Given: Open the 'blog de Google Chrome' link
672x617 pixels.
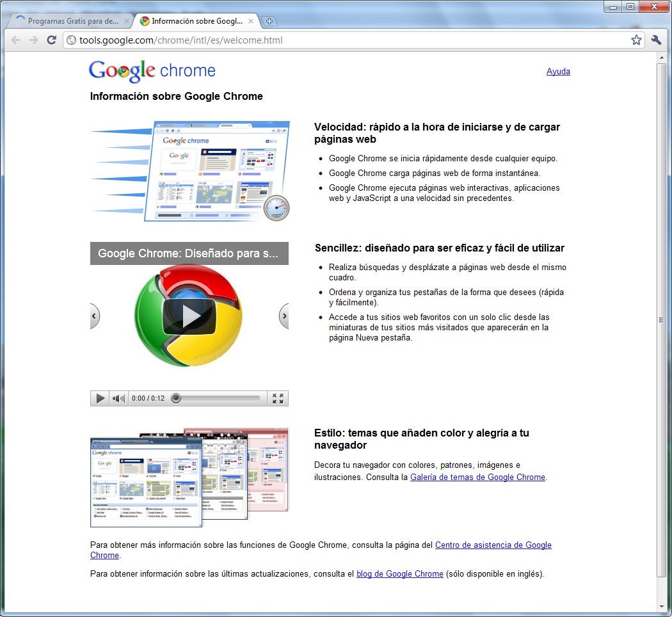Looking at the screenshot, I should coord(400,573).
